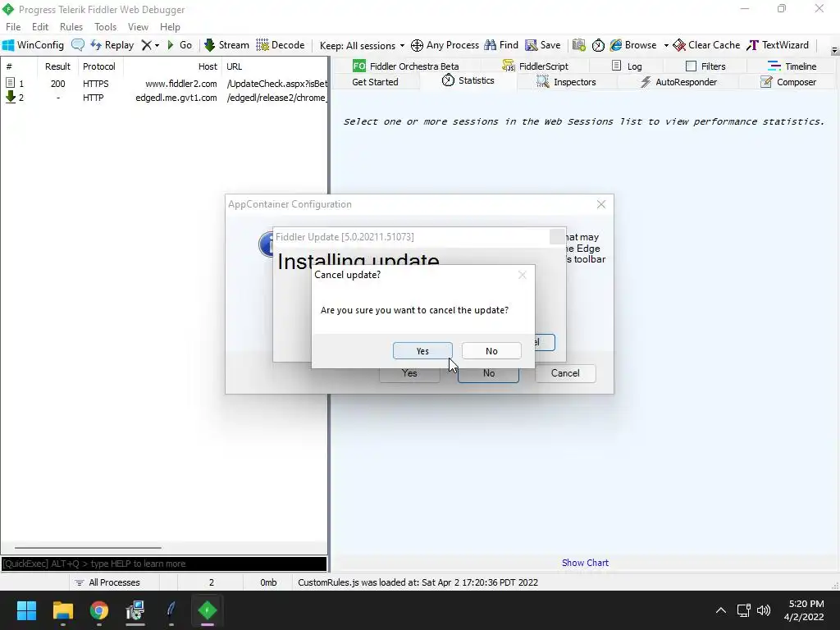Click Clear Cache in toolbar

(706, 45)
